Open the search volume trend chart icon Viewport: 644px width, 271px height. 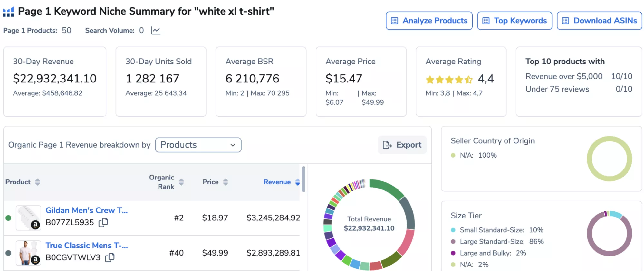(155, 31)
